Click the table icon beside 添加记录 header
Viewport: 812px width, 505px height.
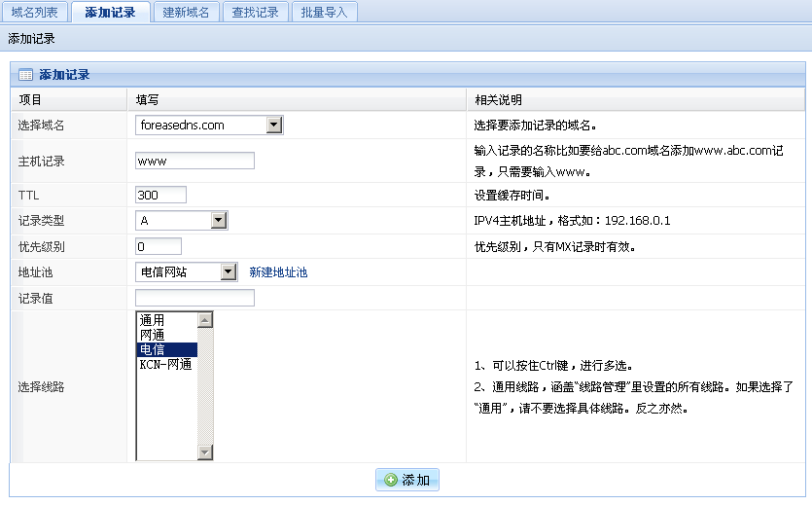coord(26,75)
